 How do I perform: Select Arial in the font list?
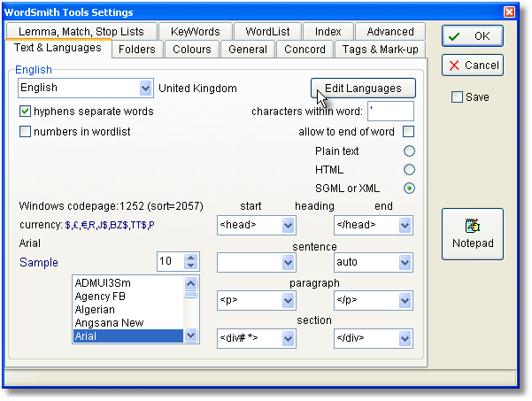(x=128, y=335)
